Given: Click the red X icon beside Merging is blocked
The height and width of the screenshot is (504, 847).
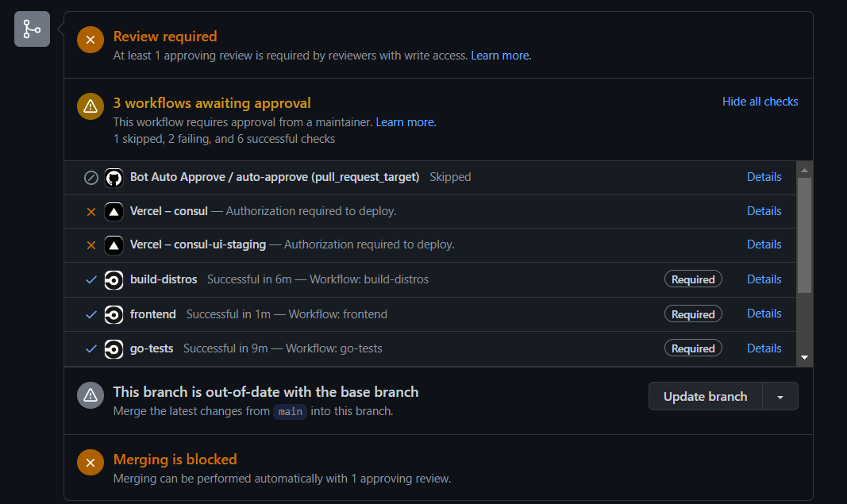Looking at the screenshot, I should 90,463.
